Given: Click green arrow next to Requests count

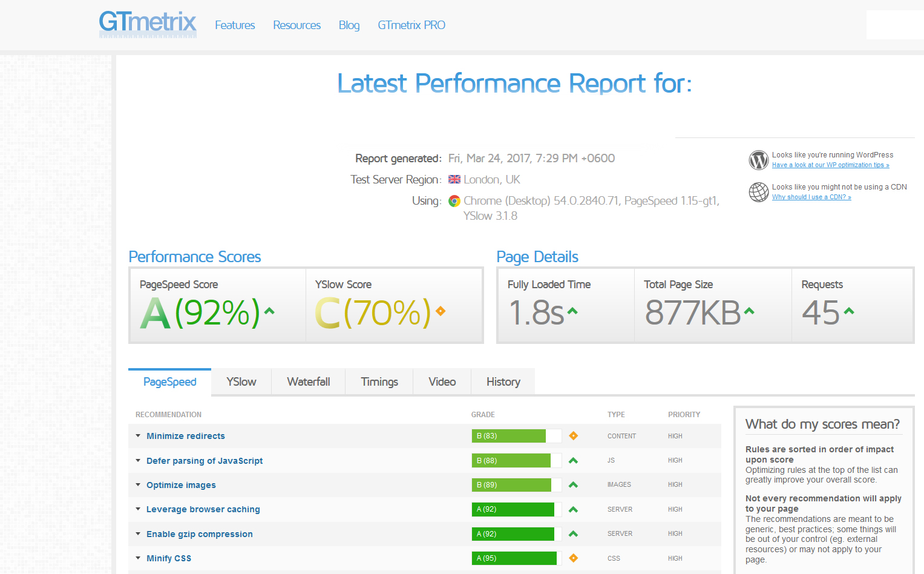Looking at the screenshot, I should [x=849, y=311].
